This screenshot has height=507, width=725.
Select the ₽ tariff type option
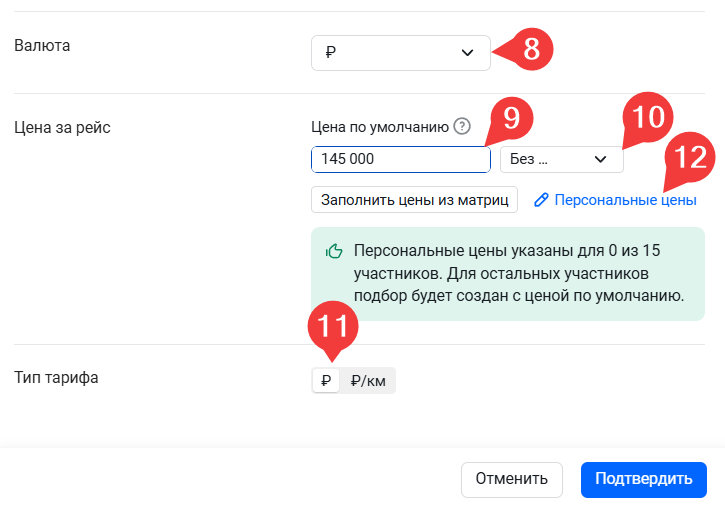click(x=326, y=380)
